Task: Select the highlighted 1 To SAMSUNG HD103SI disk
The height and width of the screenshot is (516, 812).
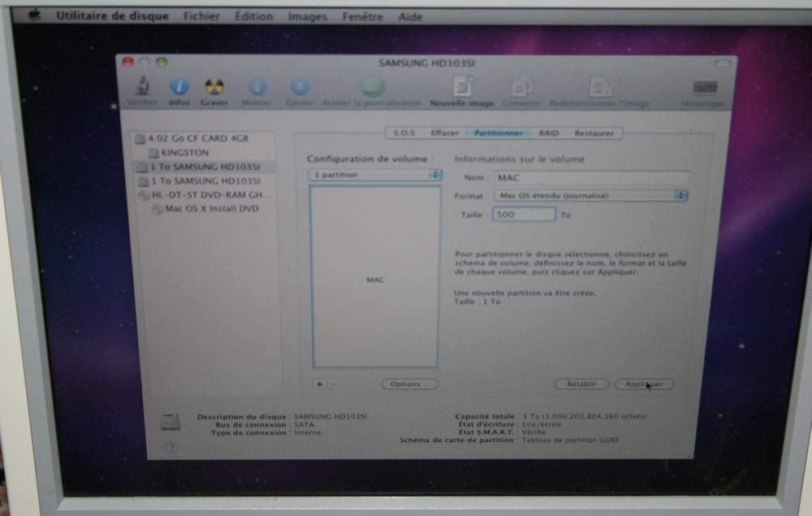Action: [204, 167]
